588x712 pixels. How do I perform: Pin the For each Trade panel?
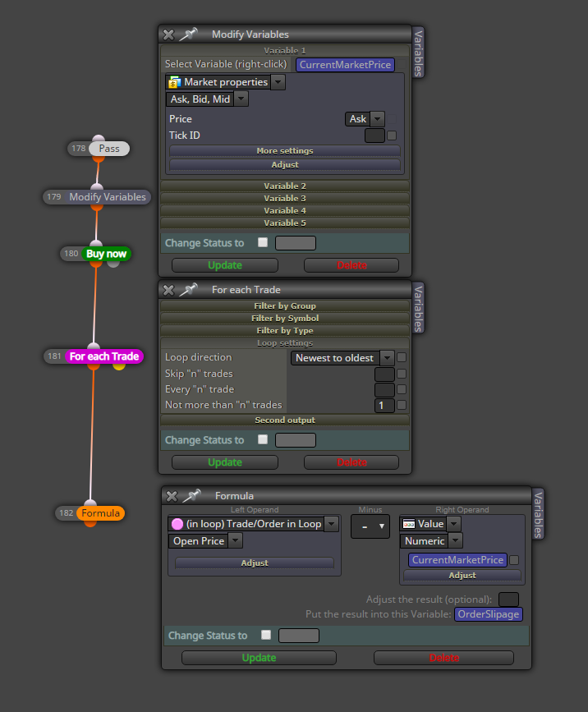pos(188,290)
